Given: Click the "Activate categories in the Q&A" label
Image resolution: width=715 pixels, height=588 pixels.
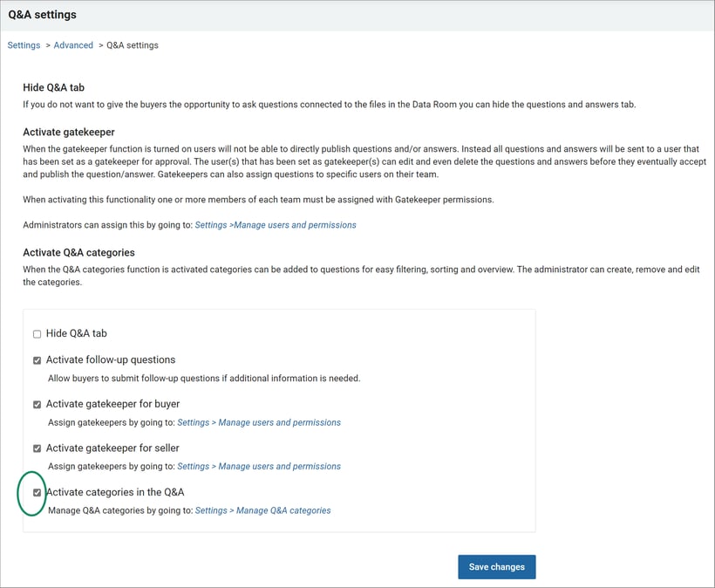Looking at the screenshot, I should point(114,491).
